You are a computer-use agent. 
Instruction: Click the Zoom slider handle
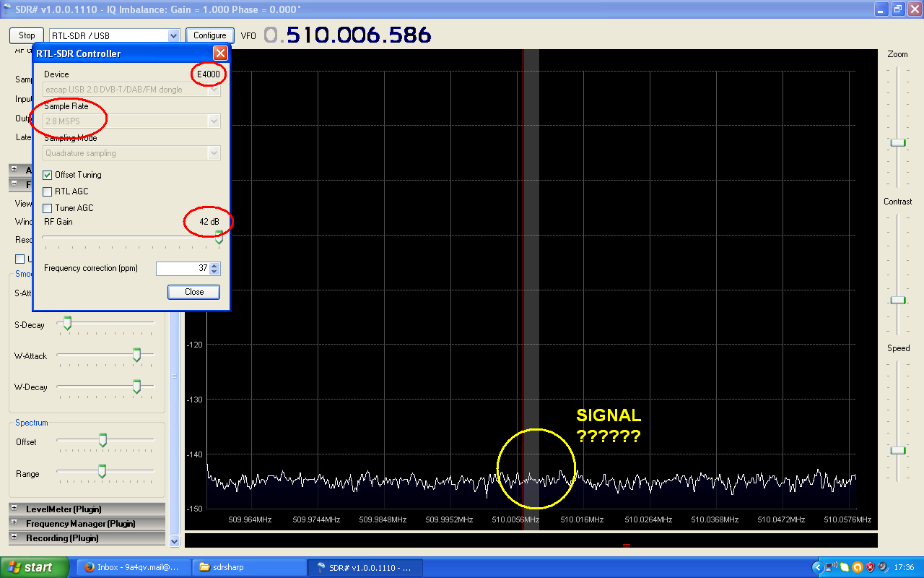[x=898, y=142]
